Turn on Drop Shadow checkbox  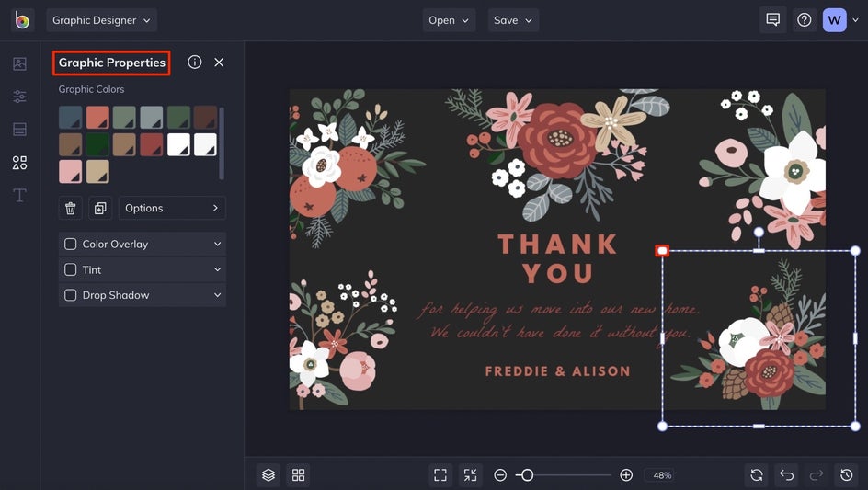71,296
